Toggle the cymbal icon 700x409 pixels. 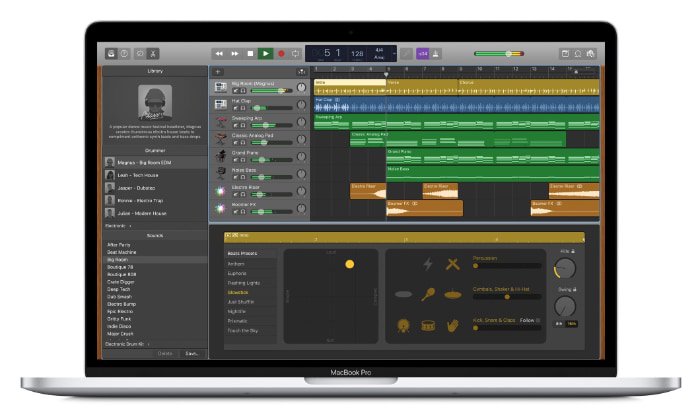pyautogui.click(x=453, y=294)
